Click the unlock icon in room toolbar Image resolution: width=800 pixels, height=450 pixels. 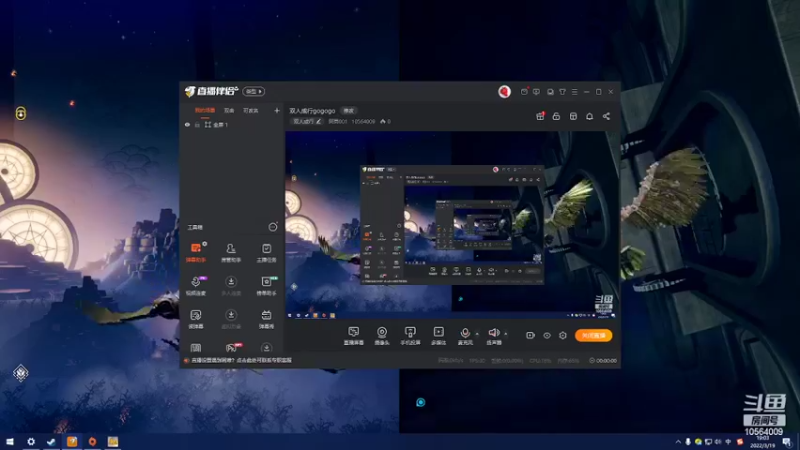point(556,116)
